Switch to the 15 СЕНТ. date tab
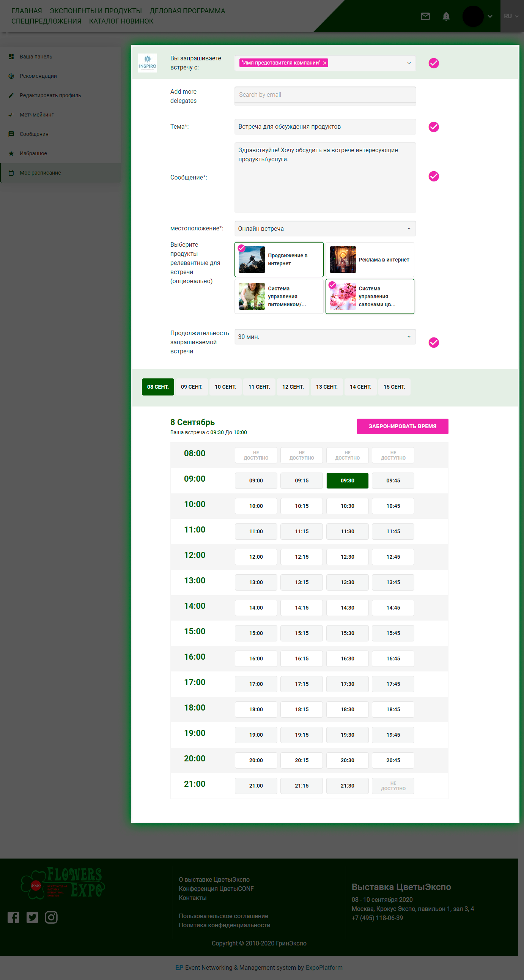524x980 pixels. (x=394, y=387)
